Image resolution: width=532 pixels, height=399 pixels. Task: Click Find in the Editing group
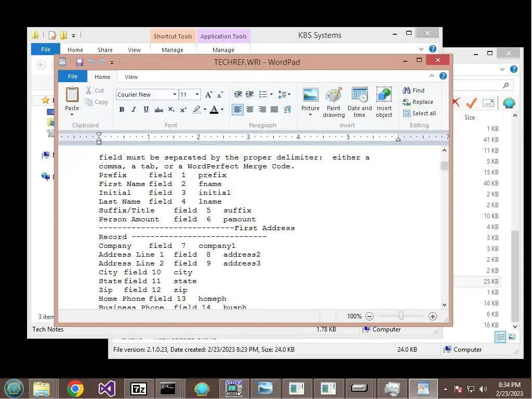click(414, 90)
